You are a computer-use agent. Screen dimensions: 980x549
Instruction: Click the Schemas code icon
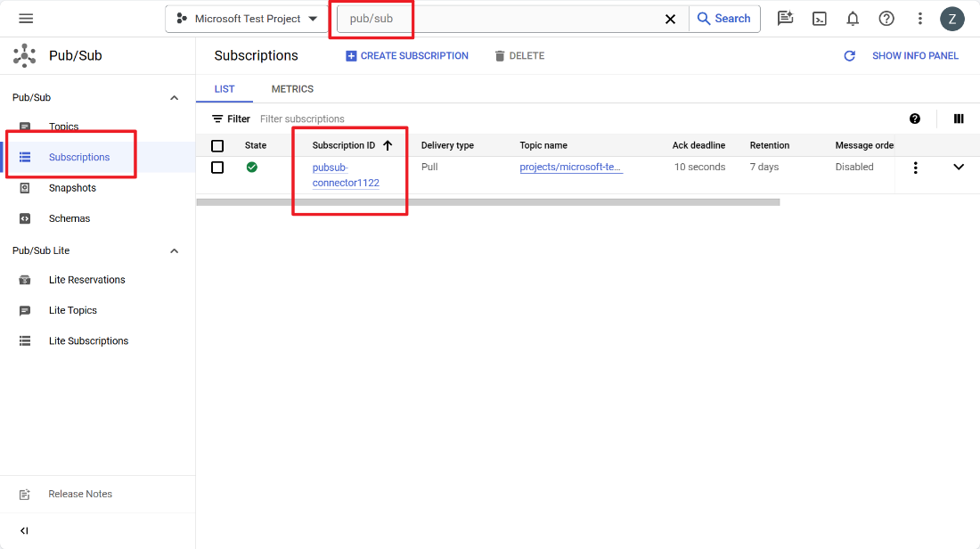click(25, 218)
